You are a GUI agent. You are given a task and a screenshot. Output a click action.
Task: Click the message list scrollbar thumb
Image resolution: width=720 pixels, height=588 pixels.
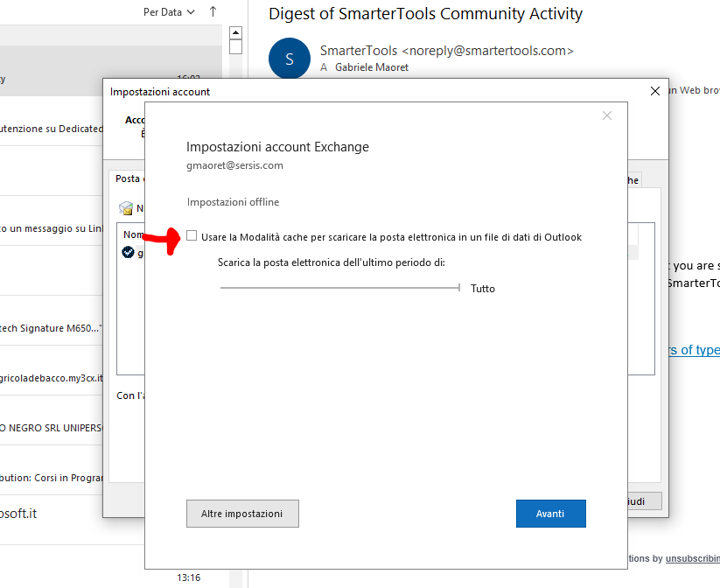[x=235, y=47]
